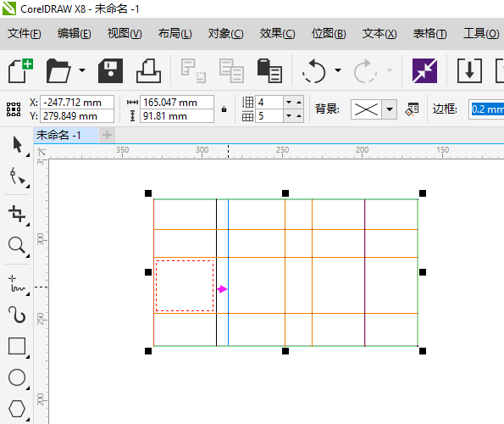Click the red dashed table cell
Viewport: 504px width, 424px height.
point(185,286)
